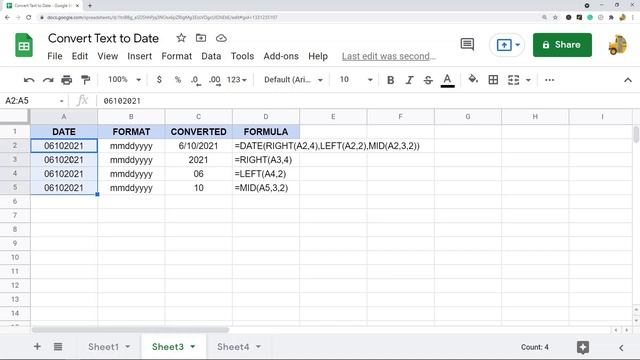
Task: Open the Add-ons menu
Action: 281,56
